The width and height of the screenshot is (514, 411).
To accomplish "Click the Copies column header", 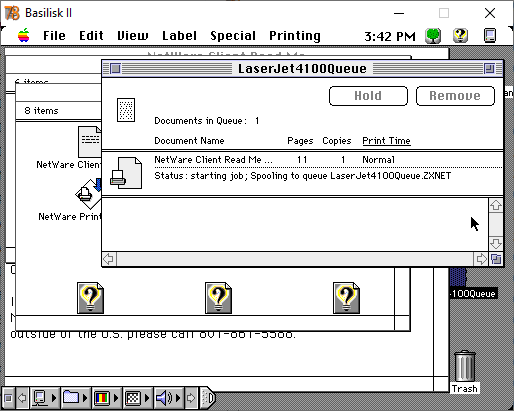I will [x=337, y=141].
